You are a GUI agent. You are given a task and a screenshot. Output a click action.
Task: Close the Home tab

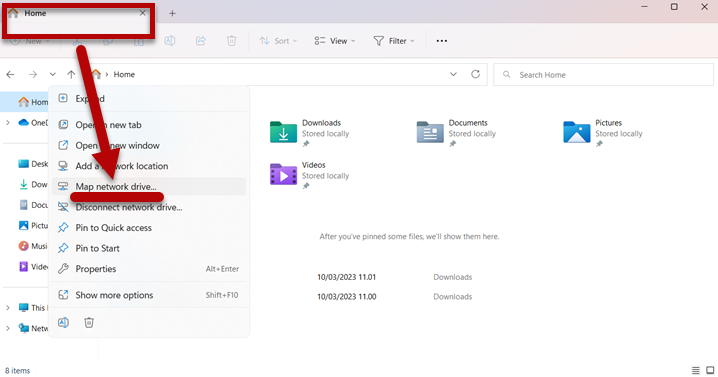click(x=143, y=13)
